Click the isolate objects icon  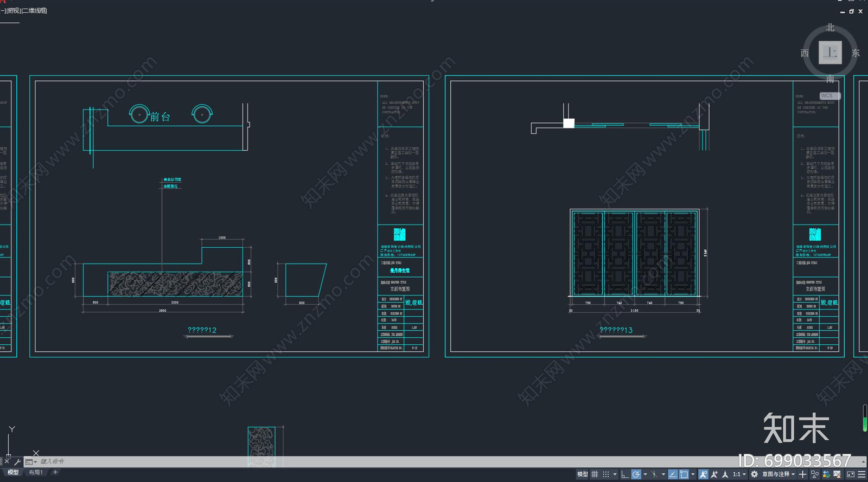pyautogui.click(x=814, y=474)
